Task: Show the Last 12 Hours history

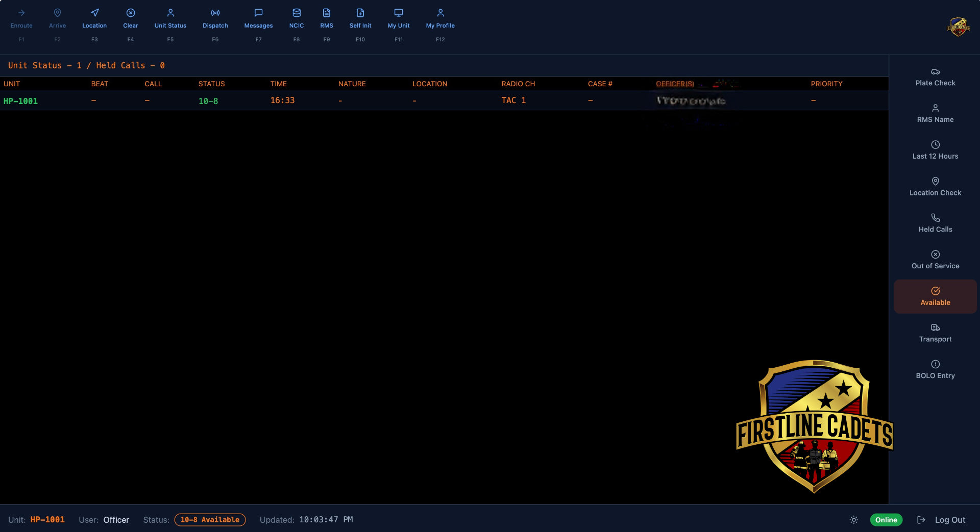Action: [x=935, y=150]
